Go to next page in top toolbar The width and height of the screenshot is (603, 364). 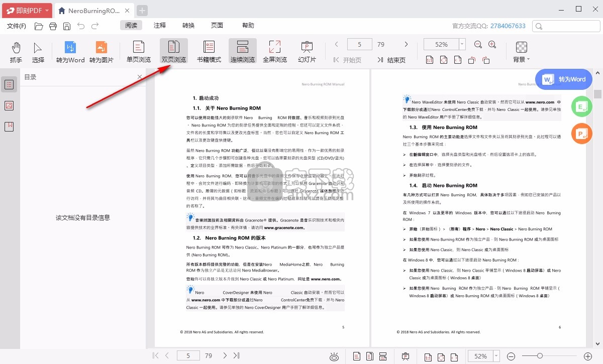coord(407,45)
